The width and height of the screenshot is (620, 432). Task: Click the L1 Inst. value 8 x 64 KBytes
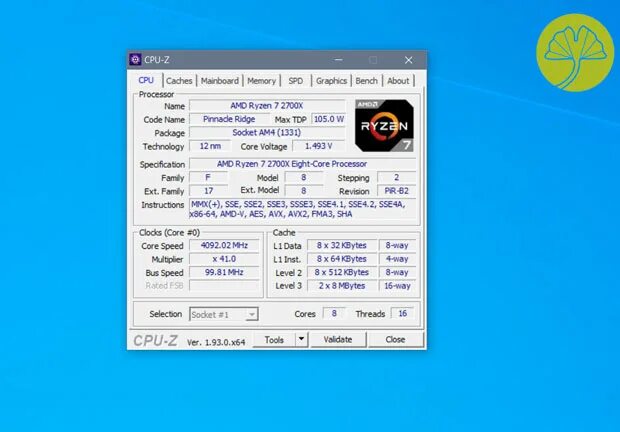click(342, 259)
